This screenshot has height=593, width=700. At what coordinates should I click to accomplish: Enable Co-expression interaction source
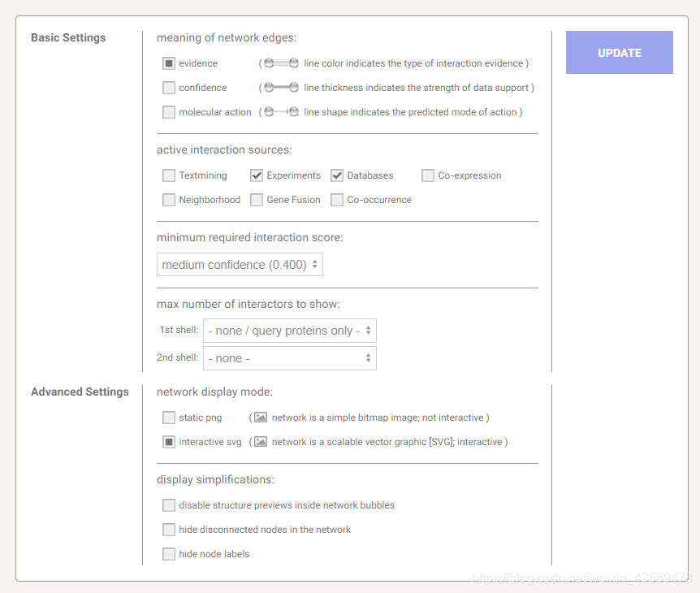click(x=428, y=175)
